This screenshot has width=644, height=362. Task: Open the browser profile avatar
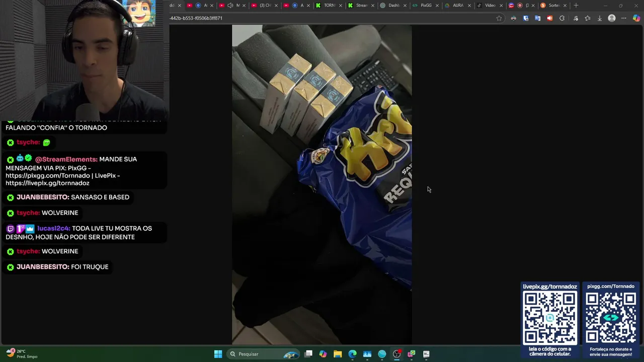(x=612, y=18)
